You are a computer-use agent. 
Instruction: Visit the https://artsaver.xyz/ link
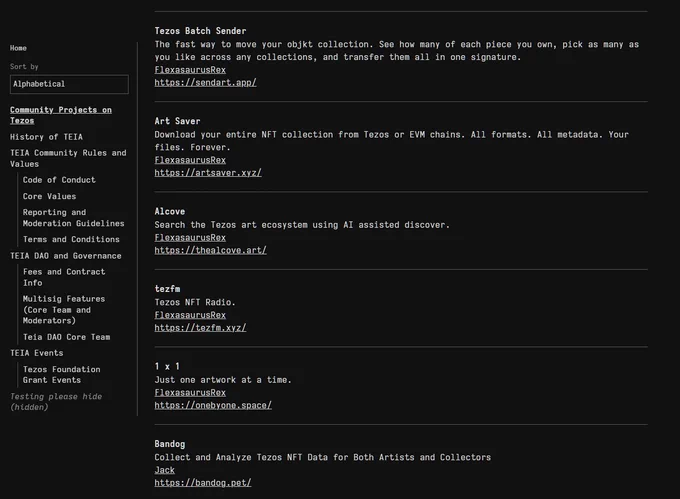pyautogui.click(x=208, y=173)
